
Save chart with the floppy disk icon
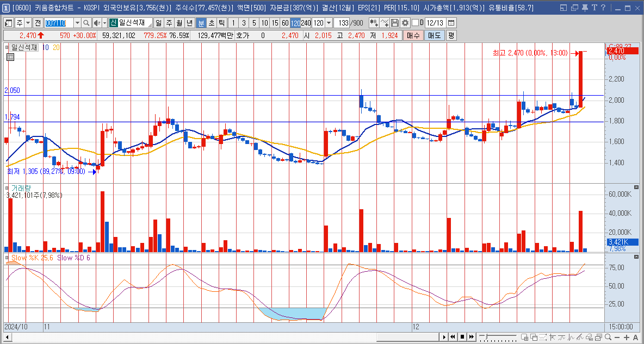pos(394,23)
